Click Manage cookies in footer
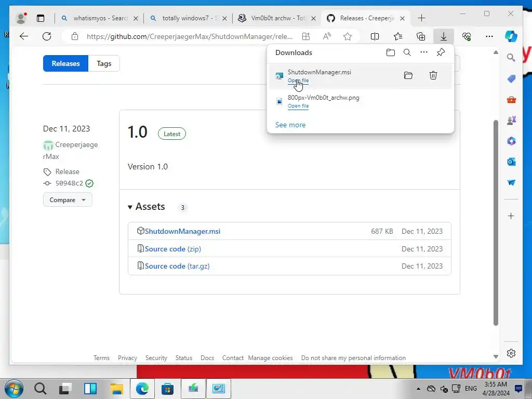 coord(270,358)
